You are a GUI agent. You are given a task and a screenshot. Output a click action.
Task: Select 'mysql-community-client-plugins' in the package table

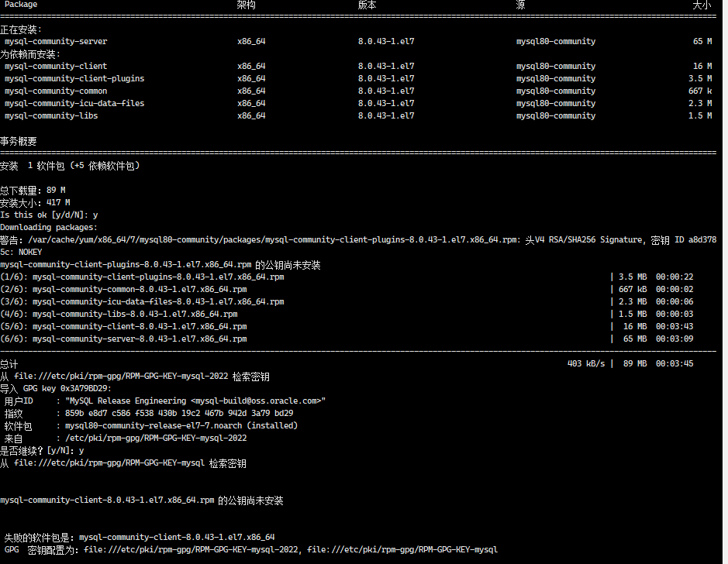74,78
